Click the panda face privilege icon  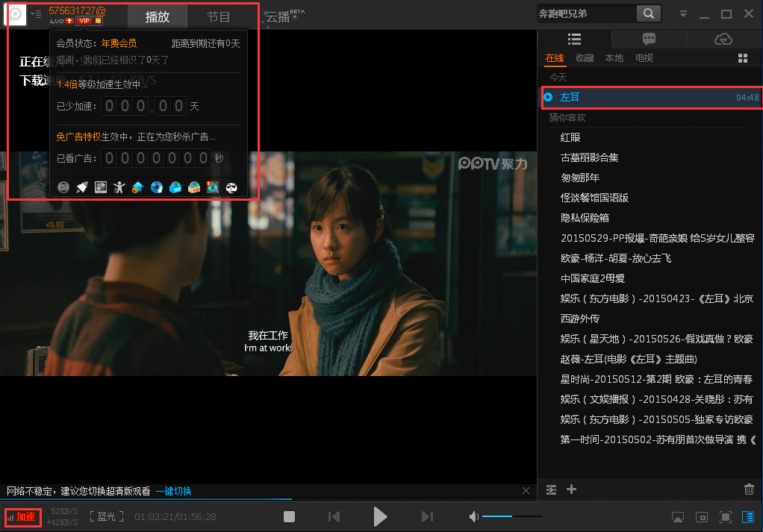[231, 187]
